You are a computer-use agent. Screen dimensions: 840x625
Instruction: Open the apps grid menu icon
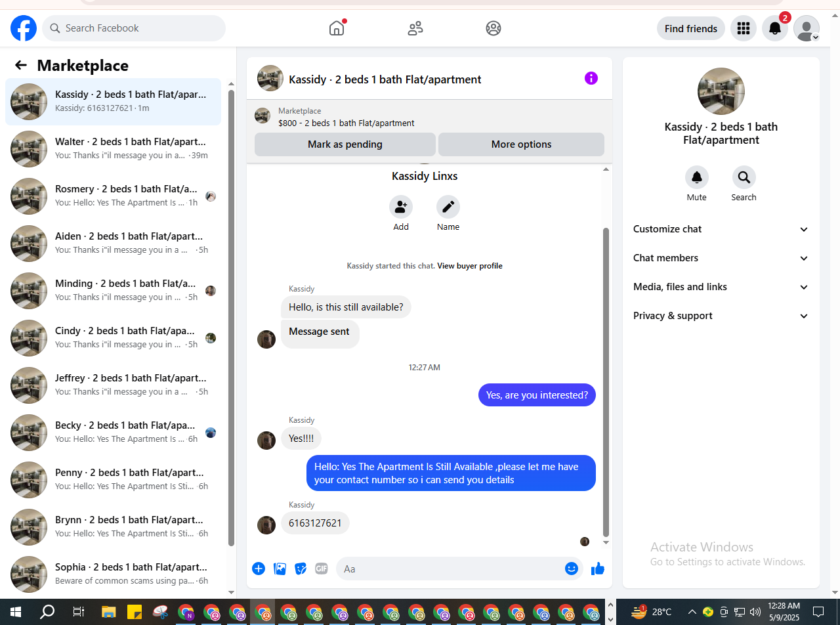[744, 28]
